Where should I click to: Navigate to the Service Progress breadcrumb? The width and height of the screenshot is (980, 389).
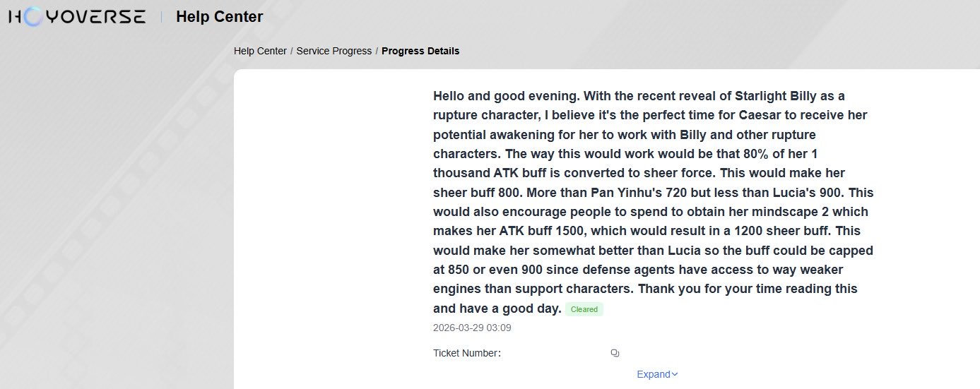pyautogui.click(x=333, y=51)
